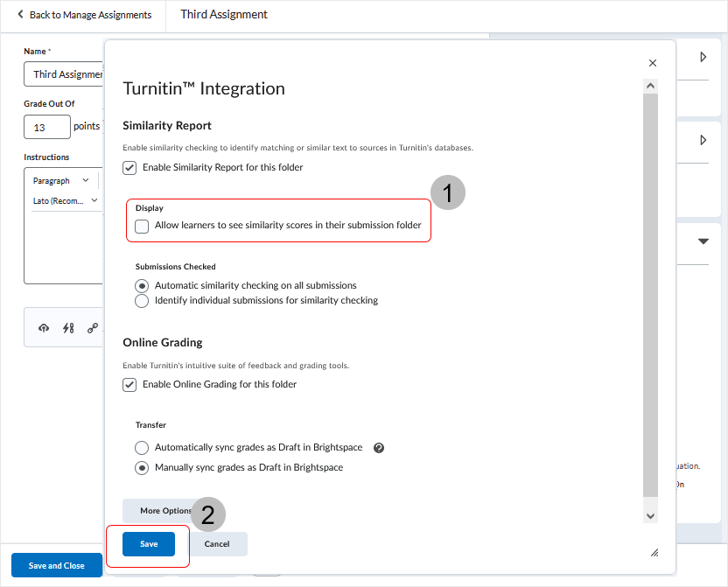The image size is (728, 587).
Task: Collapse the open right-side panel arrow
Action: (x=703, y=241)
